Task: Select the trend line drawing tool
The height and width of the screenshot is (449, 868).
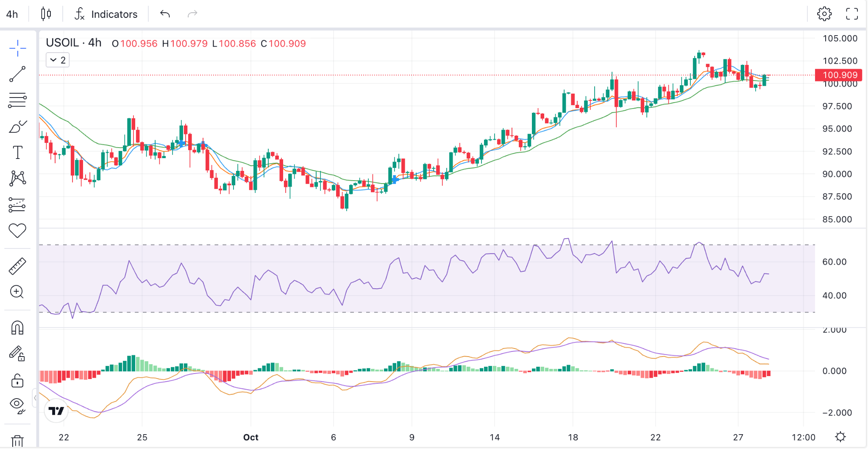Action: [17, 74]
